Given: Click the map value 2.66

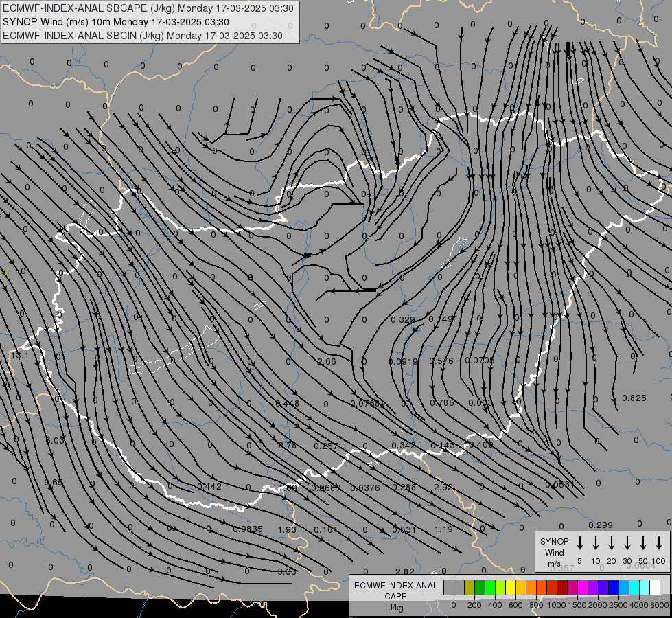Looking at the screenshot, I should (x=327, y=362).
